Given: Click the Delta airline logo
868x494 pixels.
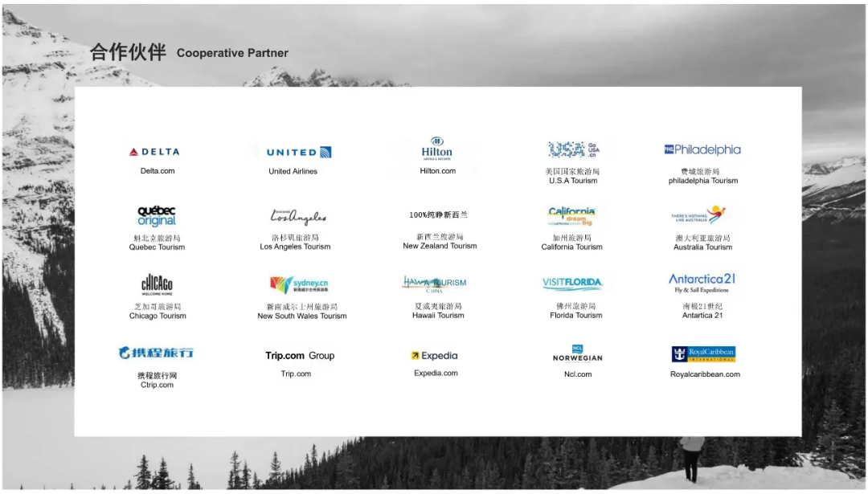Looking at the screenshot, I should 154,152.
